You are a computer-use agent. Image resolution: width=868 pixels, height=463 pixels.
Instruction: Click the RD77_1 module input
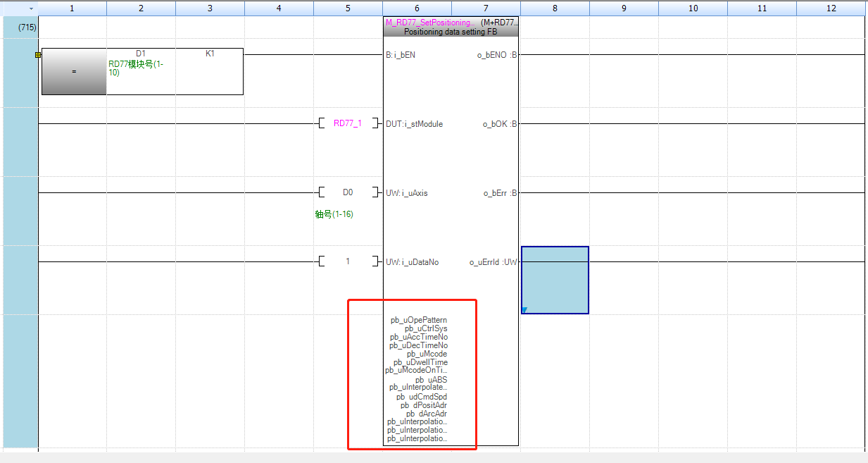347,123
